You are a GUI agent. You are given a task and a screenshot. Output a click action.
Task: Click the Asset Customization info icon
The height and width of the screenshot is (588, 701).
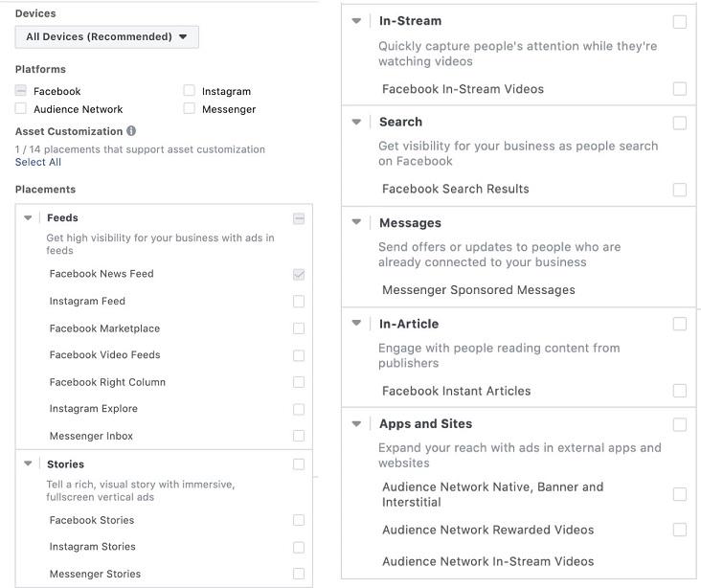coord(131,131)
